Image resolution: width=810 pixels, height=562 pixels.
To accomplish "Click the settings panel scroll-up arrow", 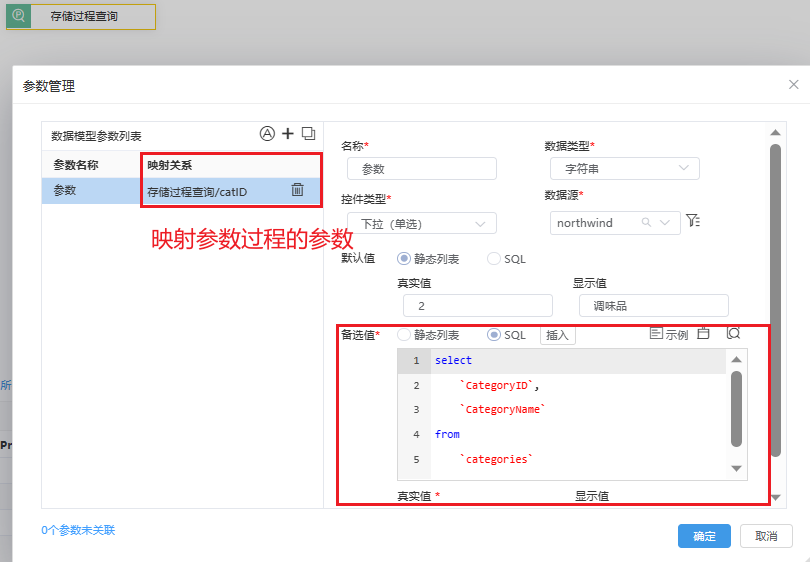I will (775, 132).
